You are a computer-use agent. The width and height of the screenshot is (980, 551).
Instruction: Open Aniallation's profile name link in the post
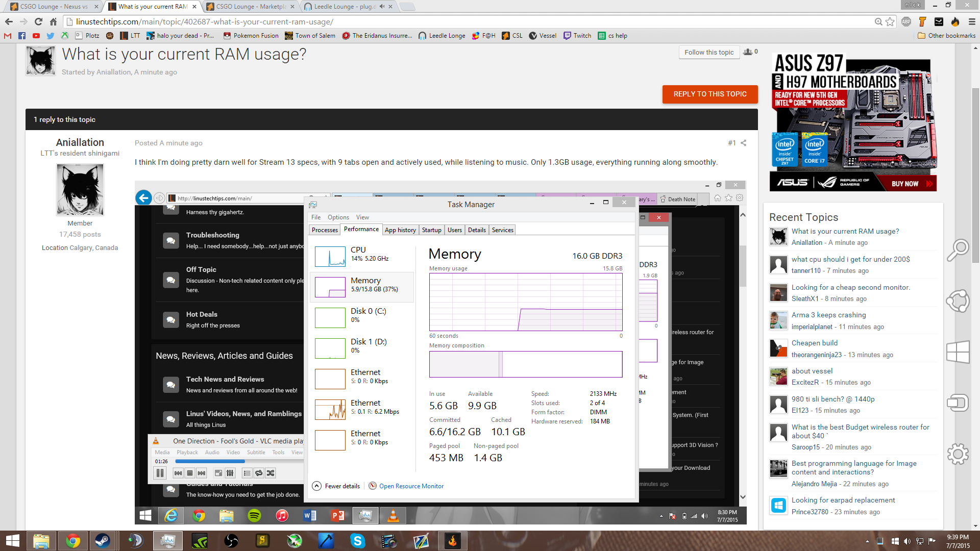pyautogui.click(x=80, y=142)
